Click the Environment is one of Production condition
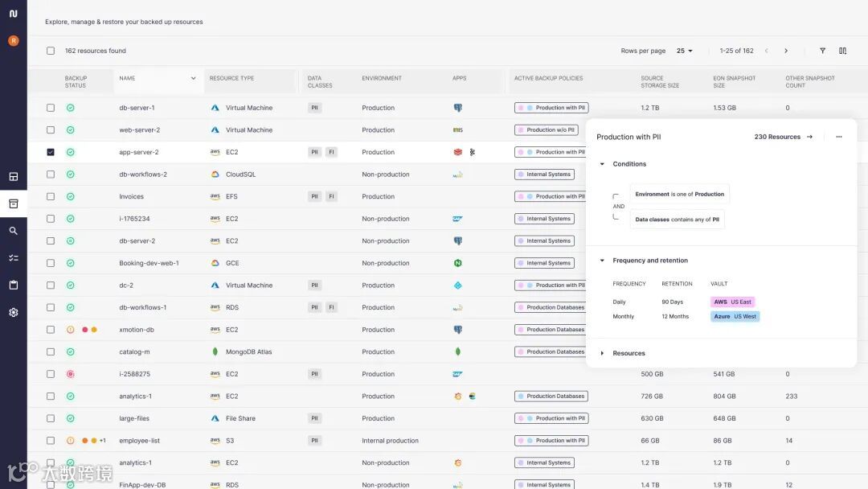The image size is (868, 489). tap(679, 195)
